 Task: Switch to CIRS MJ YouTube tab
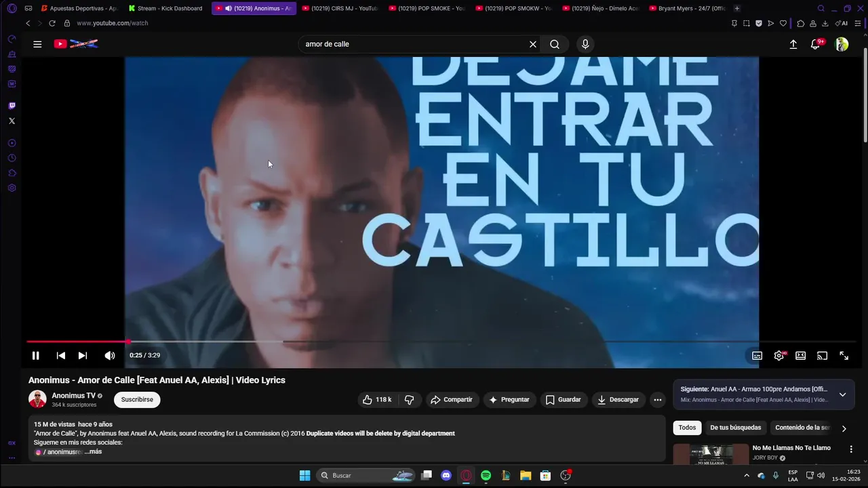click(x=339, y=8)
